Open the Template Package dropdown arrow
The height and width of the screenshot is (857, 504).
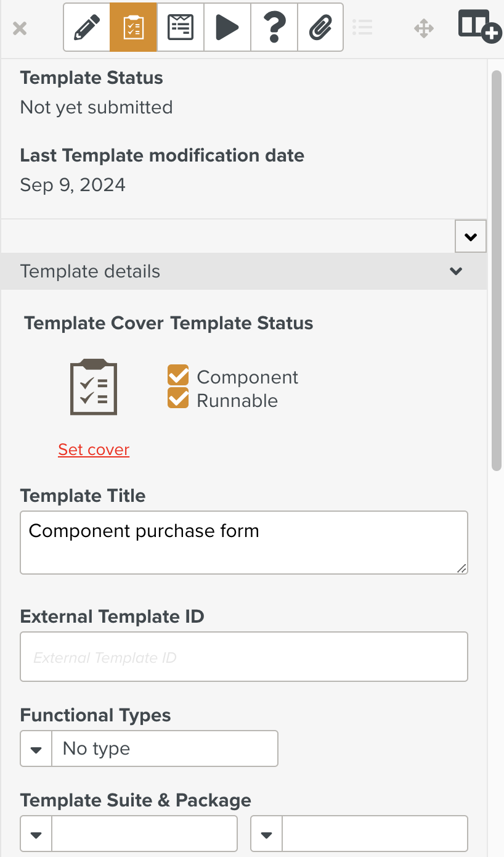coord(267,834)
